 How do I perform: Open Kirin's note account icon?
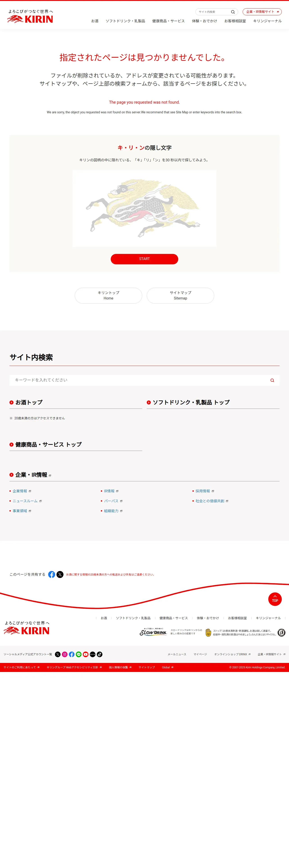click(93, 654)
